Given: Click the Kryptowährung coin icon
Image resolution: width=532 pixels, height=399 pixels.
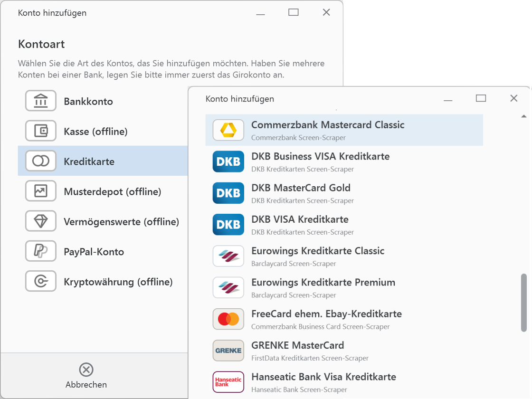Looking at the screenshot, I should [x=41, y=282].
